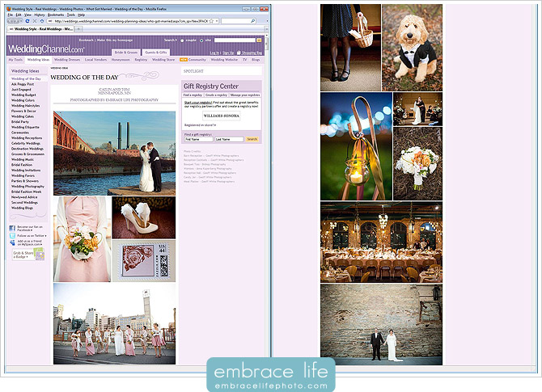The image size is (542, 392).
Task: Open Honeymoon nav item
Action: coord(121,60)
